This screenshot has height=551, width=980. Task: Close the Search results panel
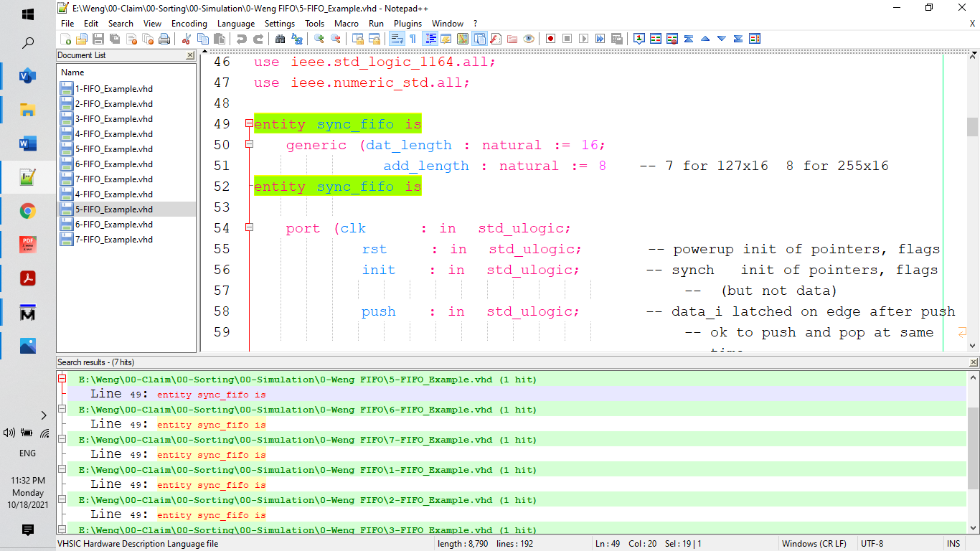pos(972,362)
